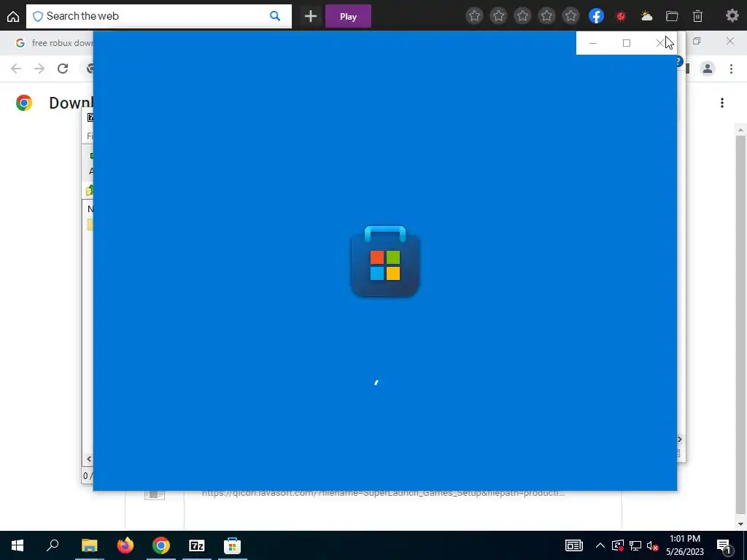The width and height of the screenshot is (747, 560).
Task: Click the red bug icon
Action: click(621, 16)
